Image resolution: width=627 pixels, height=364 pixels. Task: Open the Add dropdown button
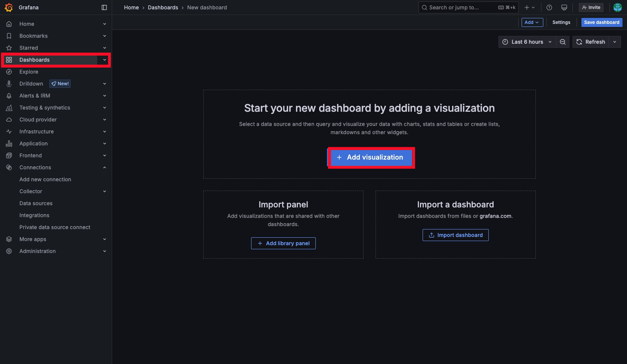532,22
